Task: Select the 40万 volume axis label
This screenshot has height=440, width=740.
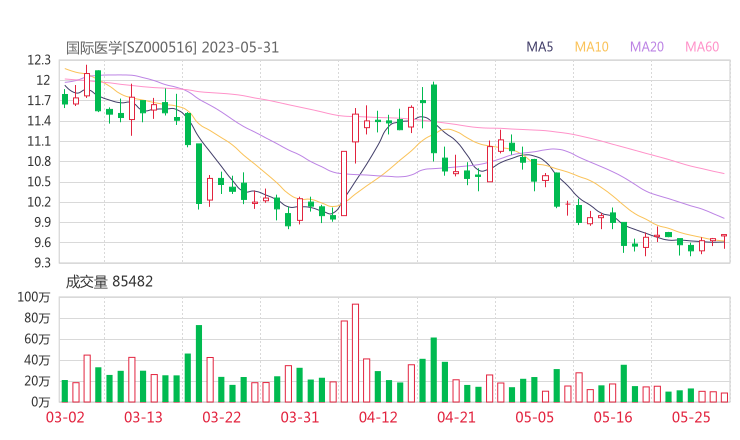Action: (37, 360)
